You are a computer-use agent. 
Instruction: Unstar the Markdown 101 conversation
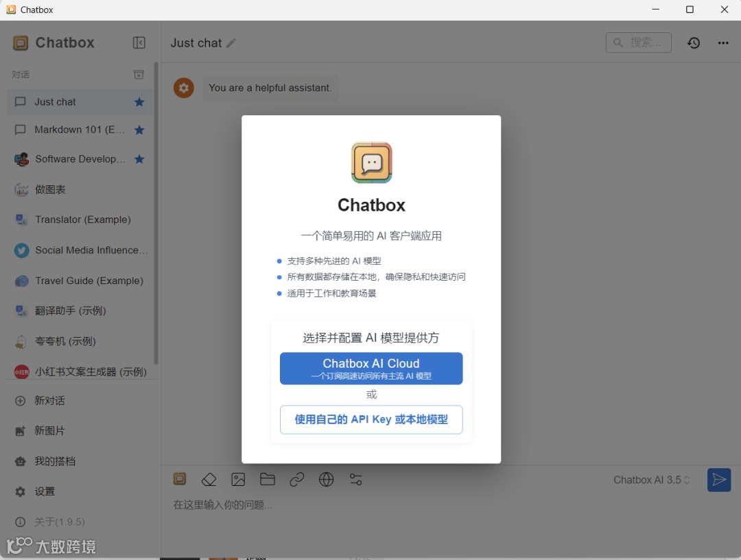click(139, 130)
